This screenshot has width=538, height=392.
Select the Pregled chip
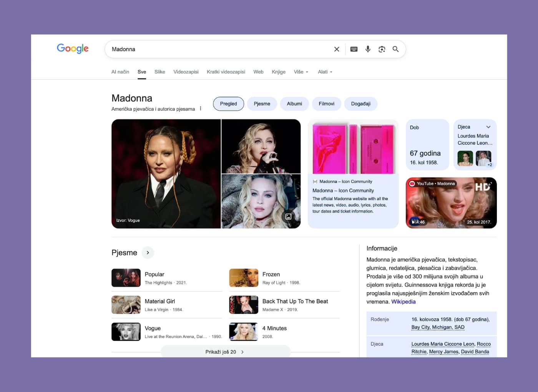pos(229,104)
